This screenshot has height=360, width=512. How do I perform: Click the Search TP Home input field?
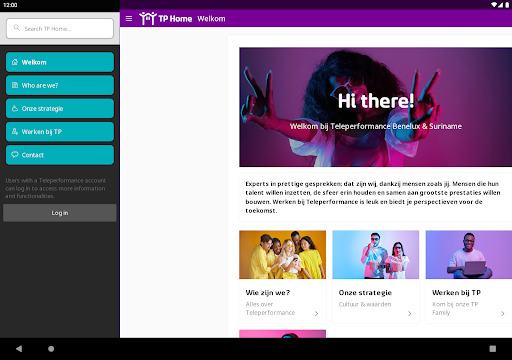tap(60, 28)
